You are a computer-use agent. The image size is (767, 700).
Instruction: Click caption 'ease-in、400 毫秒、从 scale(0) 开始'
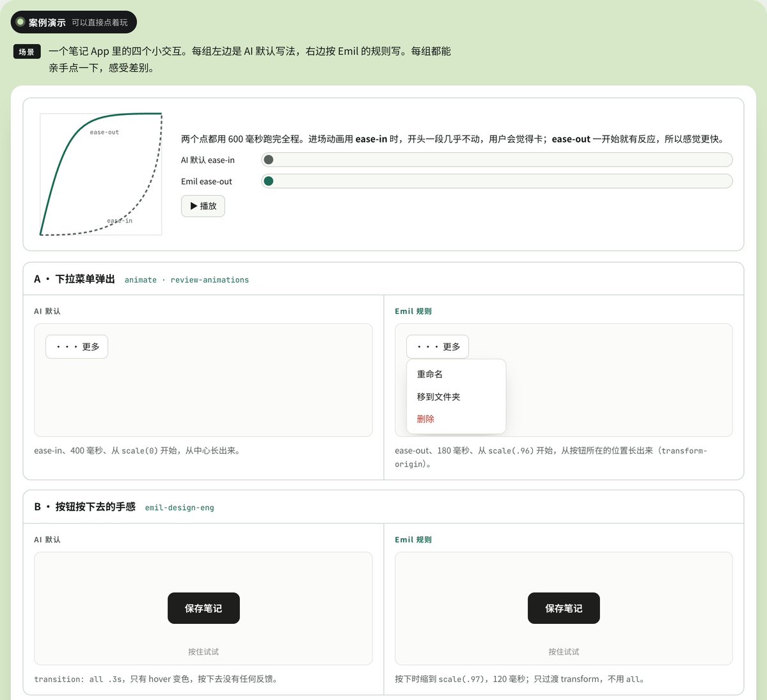click(136, 451)
